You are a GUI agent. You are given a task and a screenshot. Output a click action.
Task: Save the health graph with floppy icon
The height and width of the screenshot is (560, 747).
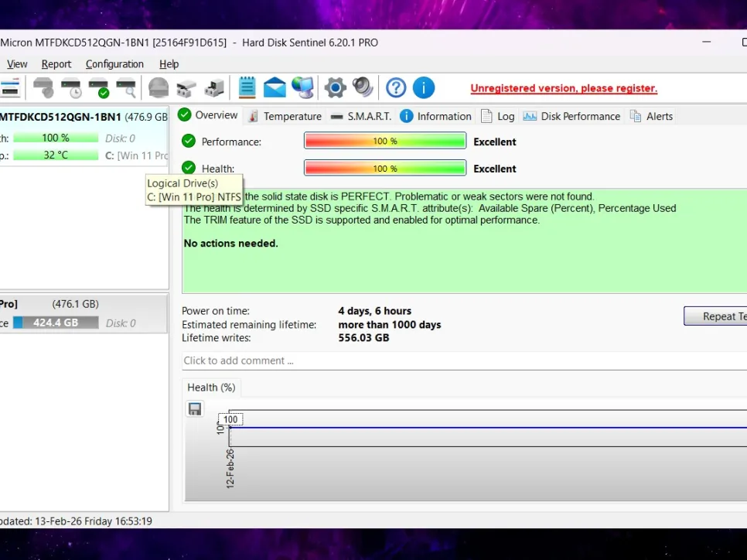coord(195,409)
